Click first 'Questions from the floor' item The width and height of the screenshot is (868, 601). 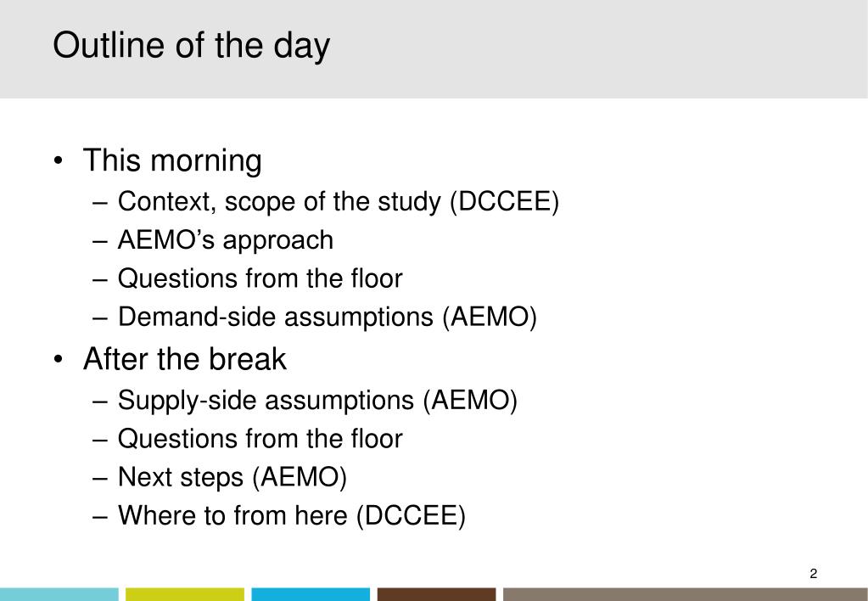click(260, 278)
